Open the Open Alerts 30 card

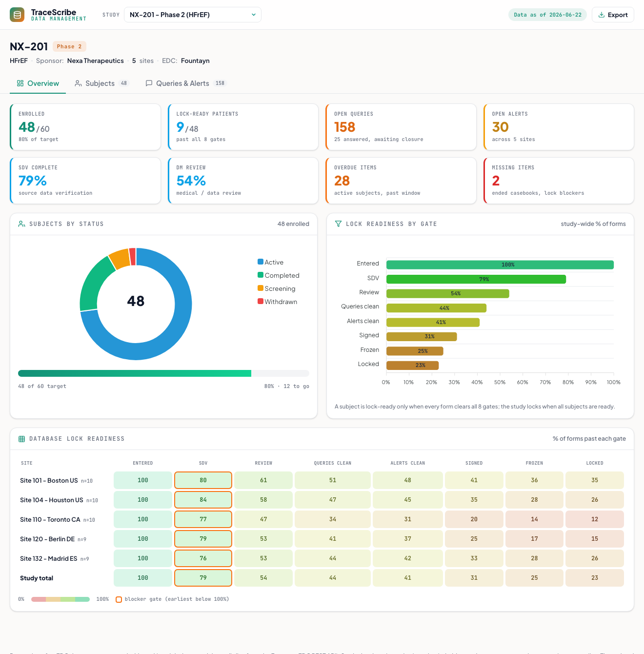tap(559, 127)
